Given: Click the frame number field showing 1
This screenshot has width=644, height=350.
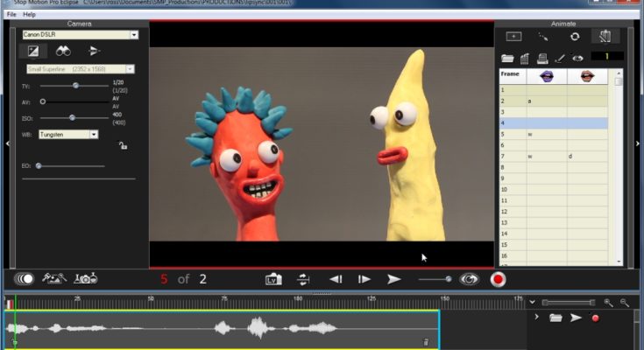Looking at the screenshot, I should tap(607, 56).
